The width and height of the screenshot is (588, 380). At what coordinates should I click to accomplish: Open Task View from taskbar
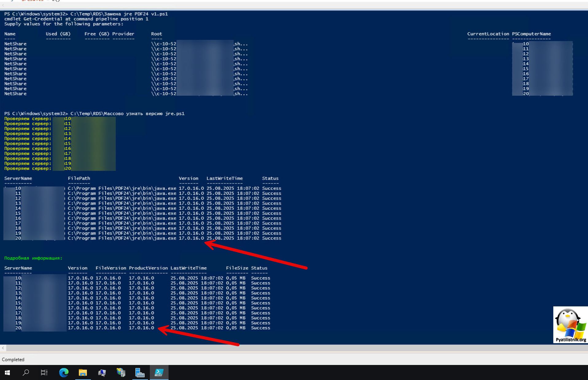coord(44,372)
